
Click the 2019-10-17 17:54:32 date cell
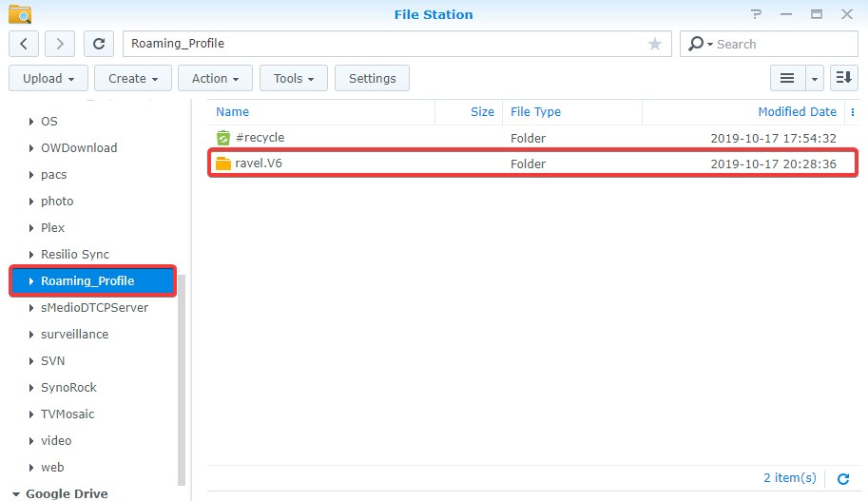773,139
